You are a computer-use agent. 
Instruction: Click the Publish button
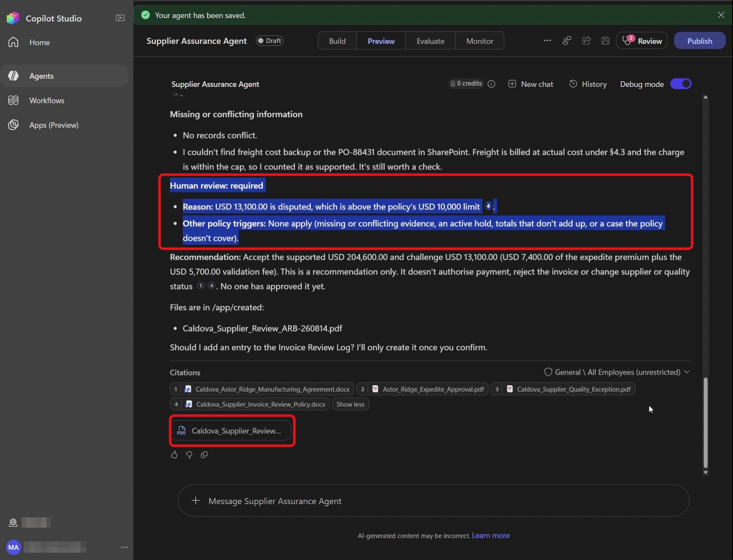(x=699, y=41)
